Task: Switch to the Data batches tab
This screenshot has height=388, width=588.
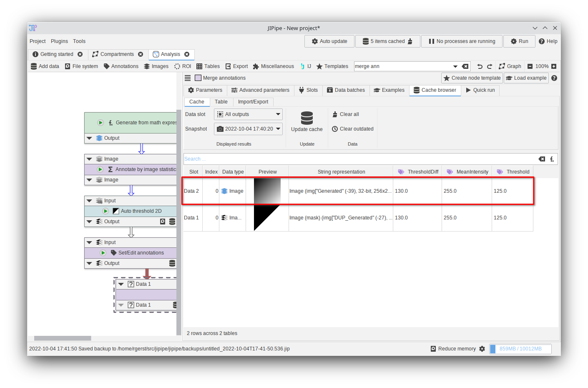Action: click(x=346, y=90)
